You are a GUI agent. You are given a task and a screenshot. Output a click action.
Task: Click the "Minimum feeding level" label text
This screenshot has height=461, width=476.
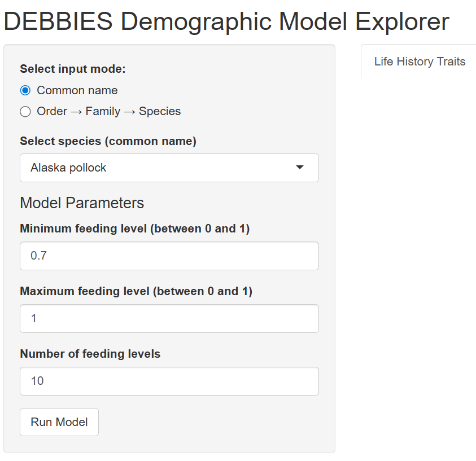tap(134, 229)
